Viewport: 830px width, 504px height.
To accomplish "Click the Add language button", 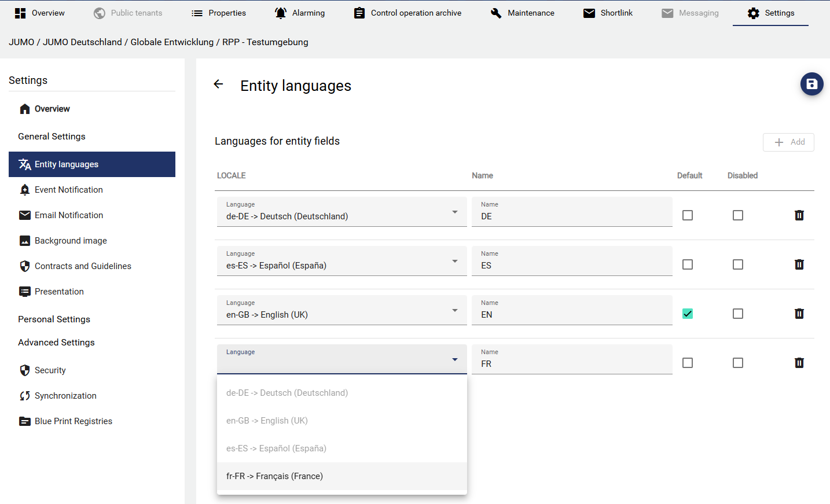I will [x=788, y=142].
